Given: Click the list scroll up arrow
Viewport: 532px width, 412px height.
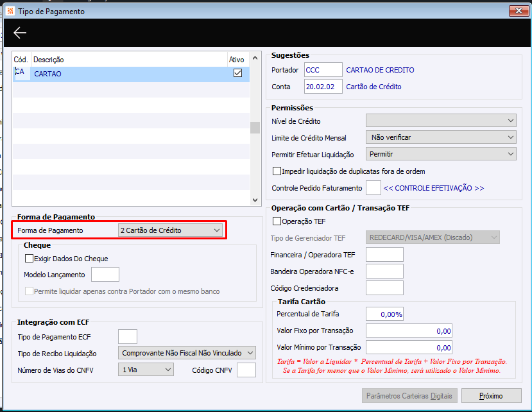Looking at the screenshot, I should [255, 58].
